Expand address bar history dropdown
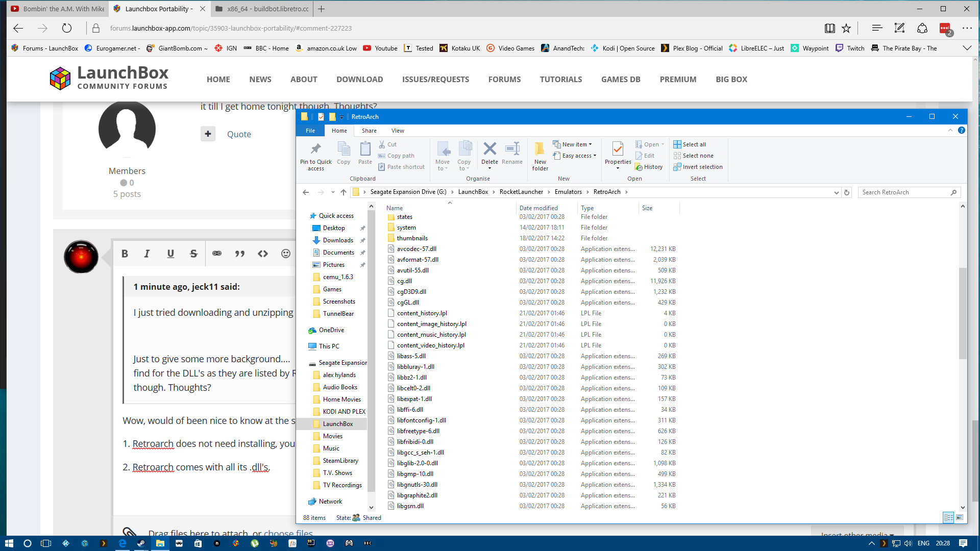This screenshot has height=551, width=980. 836,192
